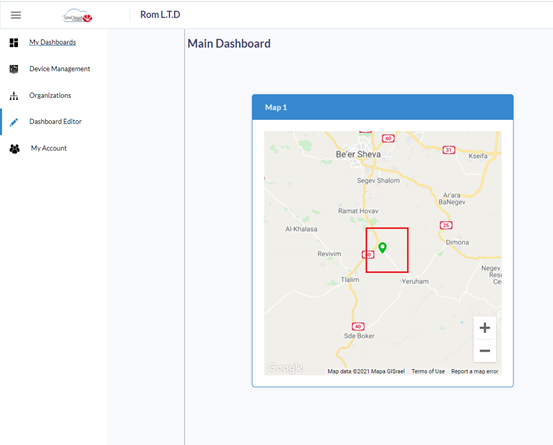Click the Be'er Sheva label on map
553x445 pixels.
[358, 154]
